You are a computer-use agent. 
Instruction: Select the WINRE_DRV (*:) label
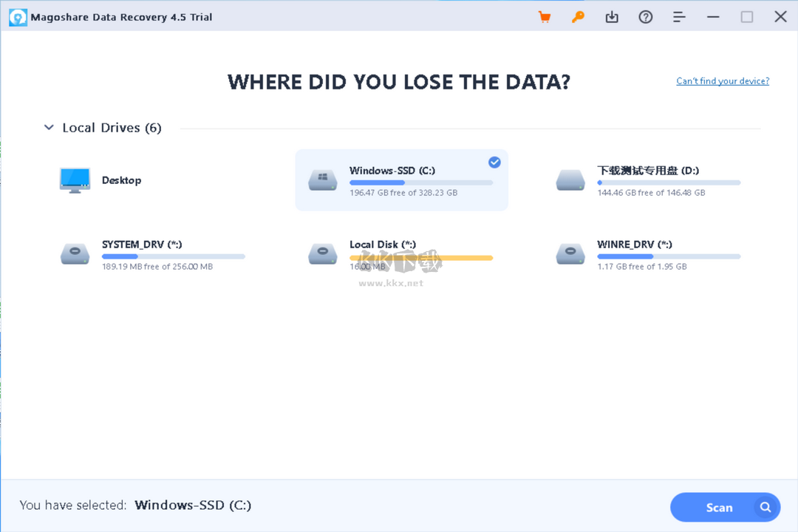click(x=635, y=245)
